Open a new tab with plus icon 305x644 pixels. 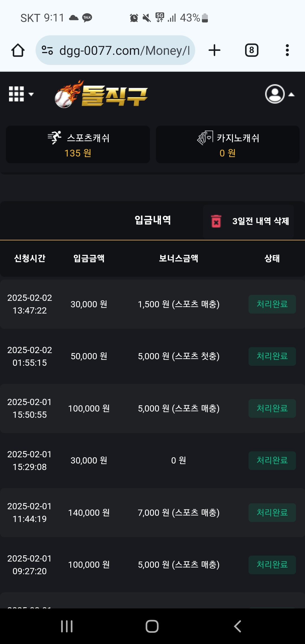tap(214, 50)
